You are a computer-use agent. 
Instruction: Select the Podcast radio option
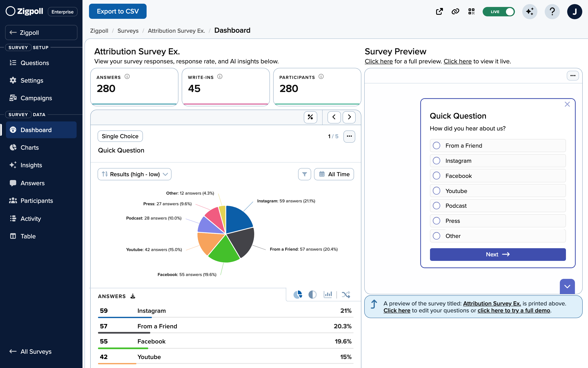437,206
